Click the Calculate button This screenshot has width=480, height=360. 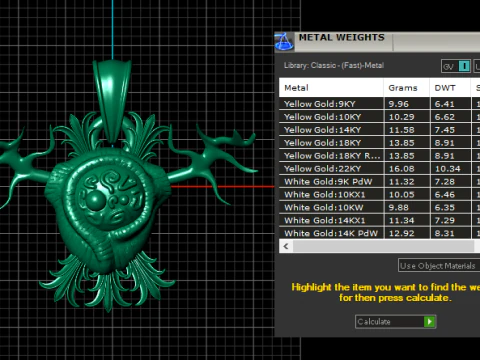[x=396, y=322]
